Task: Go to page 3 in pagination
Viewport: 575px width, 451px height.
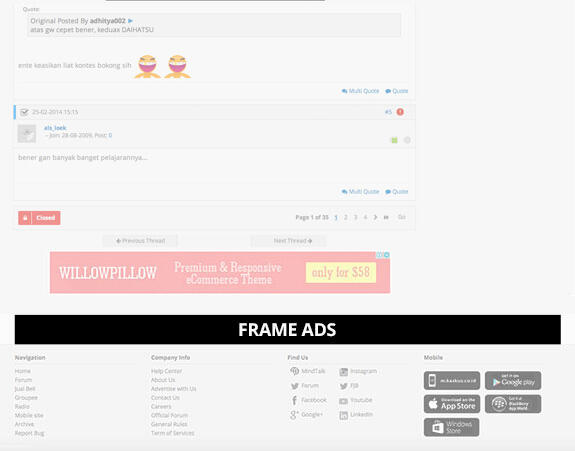Action: pyautogui.click(x=355, y=217)
